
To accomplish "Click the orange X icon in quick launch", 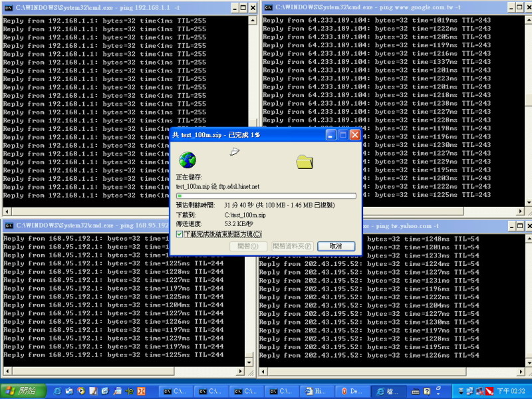I will [141, 391].
